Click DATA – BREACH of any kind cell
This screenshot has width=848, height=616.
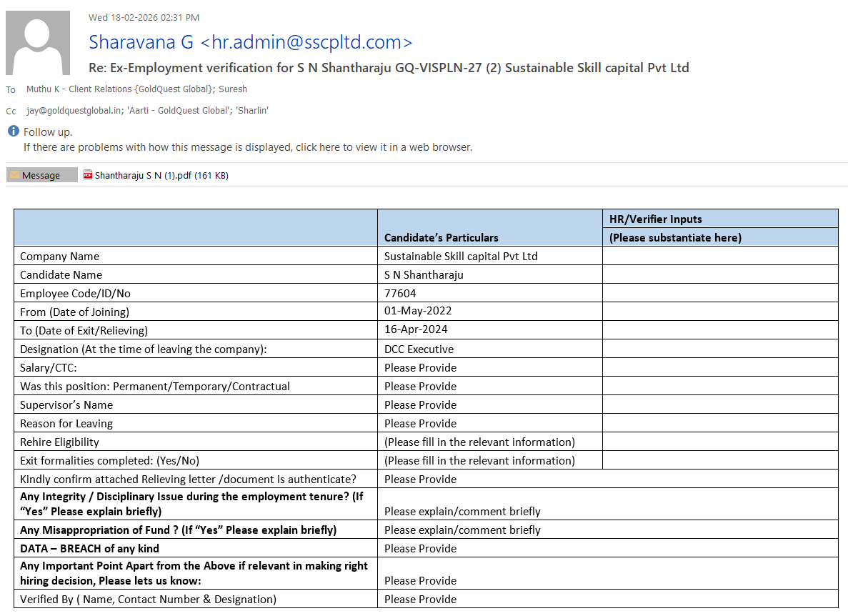196,548
